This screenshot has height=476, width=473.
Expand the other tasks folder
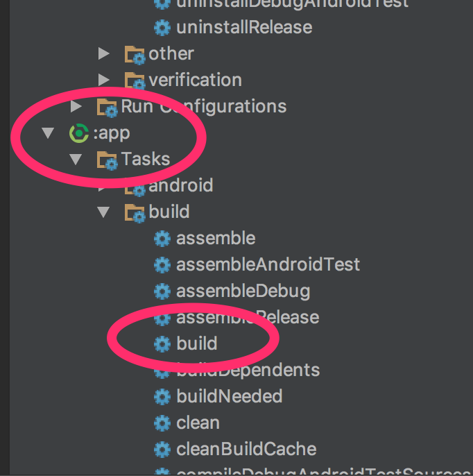pyautogui.click(x=104, y=54)
